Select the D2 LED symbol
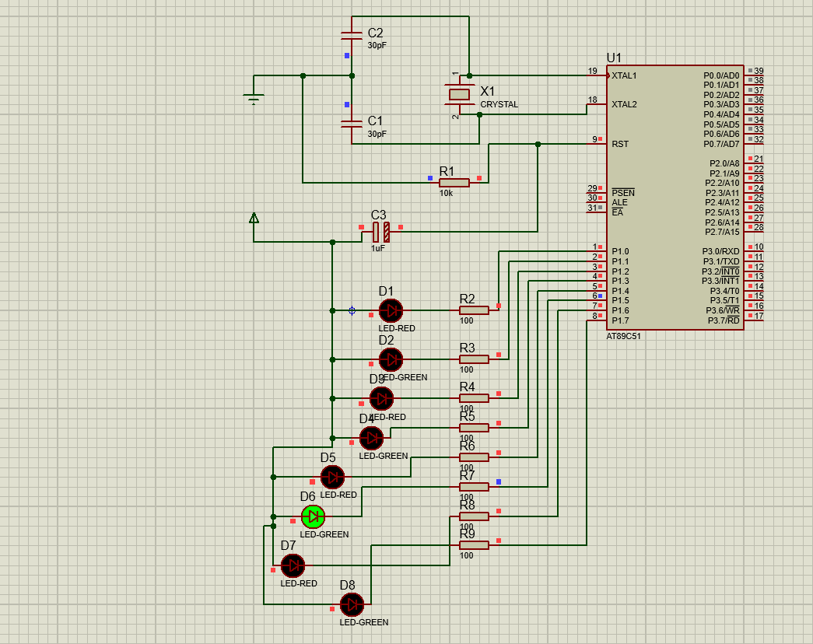The width and height of the screenshot is (813, 644). pos(391,359)
